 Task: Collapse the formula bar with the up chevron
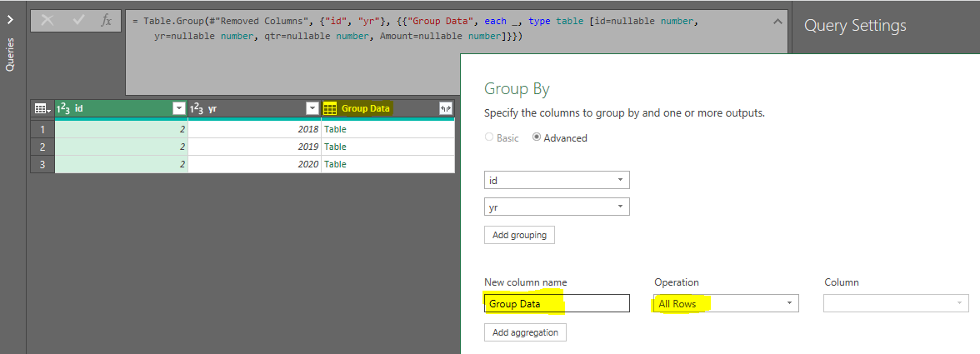click(777, 21)
